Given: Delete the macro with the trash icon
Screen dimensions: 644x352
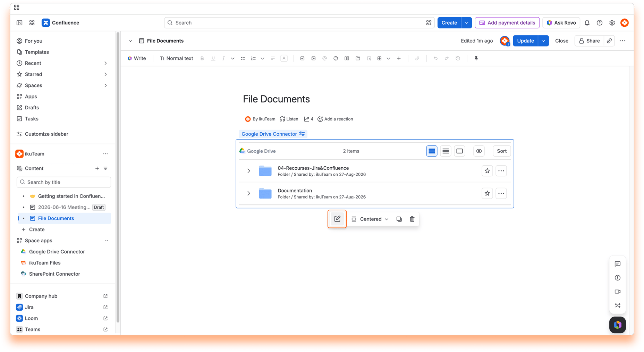Looking at the screenshot, I should pyautogui.click(x=412, y=219).
